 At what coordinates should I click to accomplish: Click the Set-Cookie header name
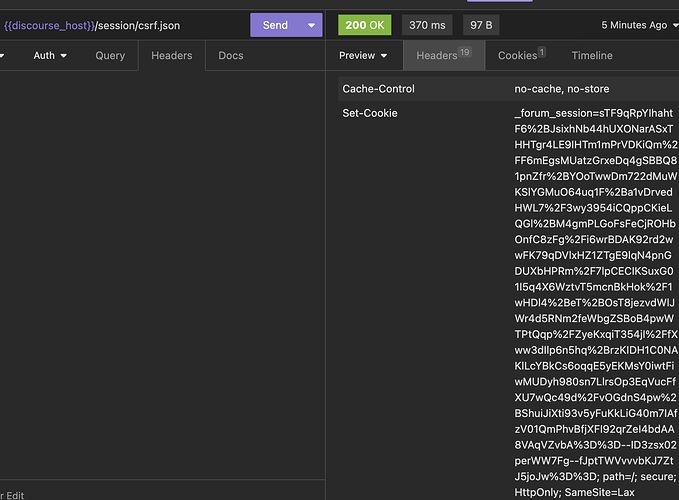pos(370,113)
